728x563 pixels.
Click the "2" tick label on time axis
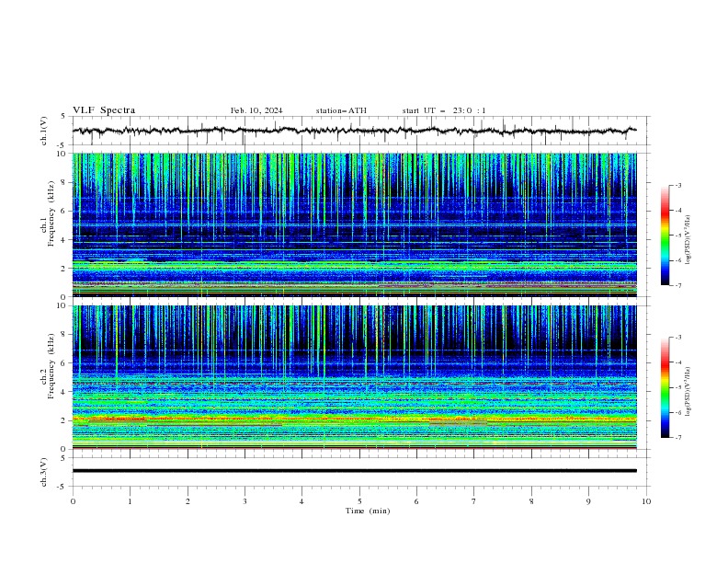(188, 501)
